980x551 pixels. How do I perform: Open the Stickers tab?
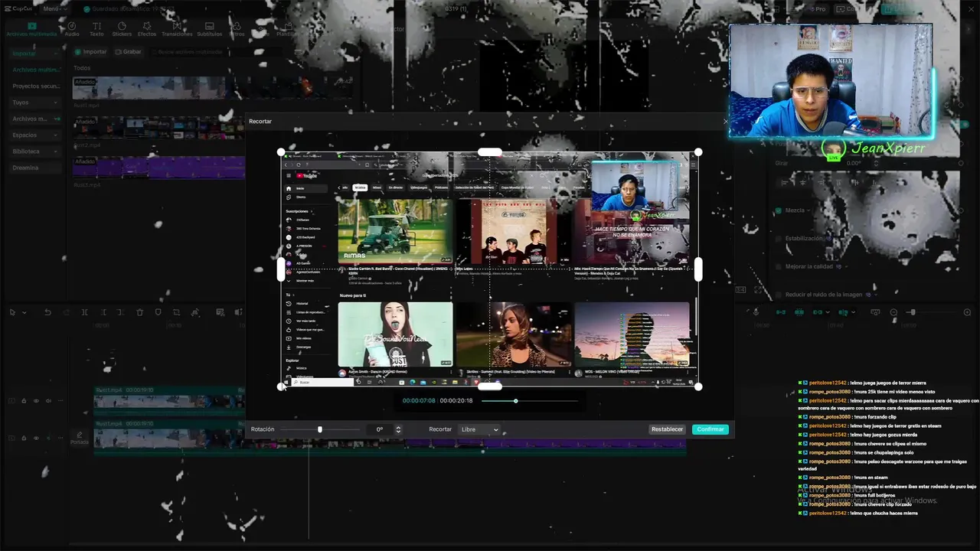pyautogui.click(x=122, y=29)
